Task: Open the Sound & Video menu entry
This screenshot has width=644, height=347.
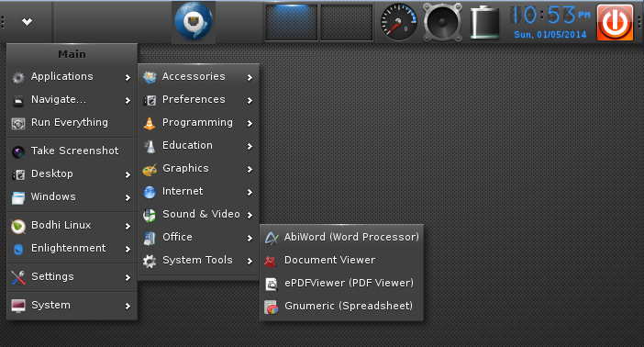Action: point(198,215)
